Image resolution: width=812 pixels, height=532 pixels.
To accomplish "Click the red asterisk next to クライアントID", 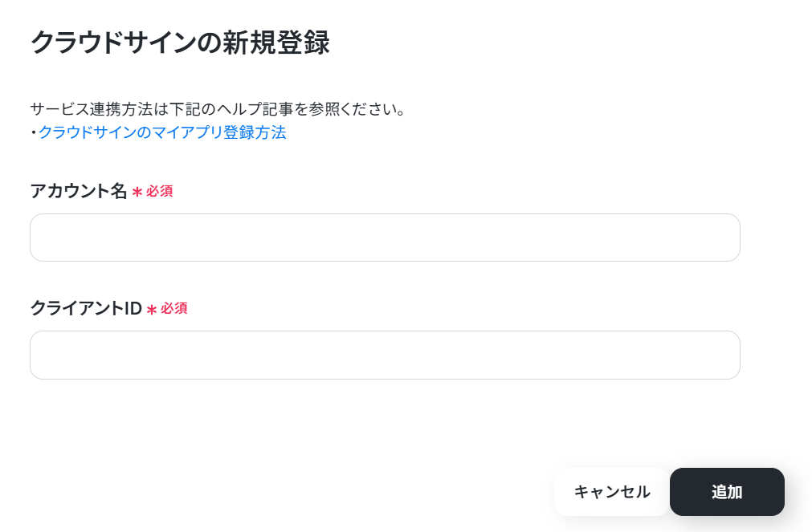I will click(152, 310).
